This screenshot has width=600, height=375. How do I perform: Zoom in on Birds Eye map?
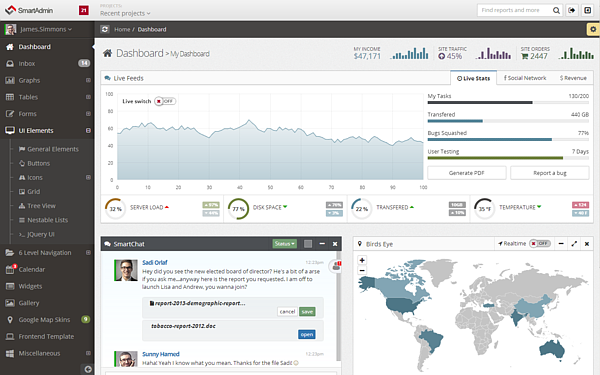pos(362,260)
